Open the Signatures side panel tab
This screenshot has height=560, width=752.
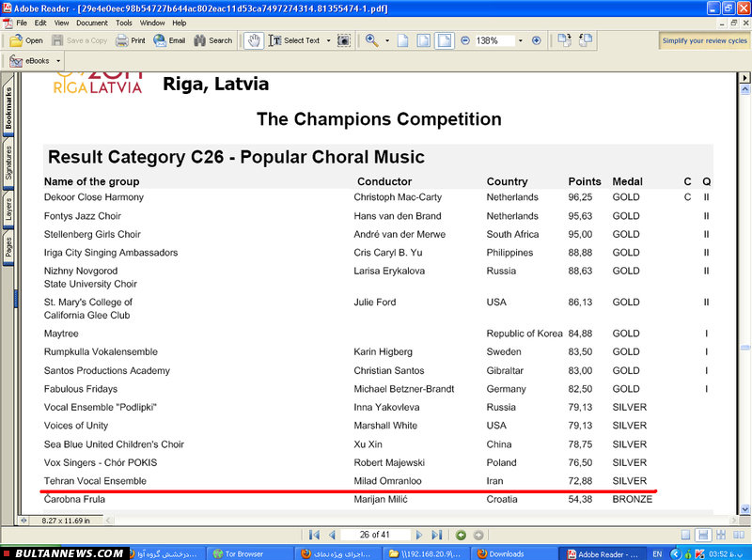click(x=8, y=163)
